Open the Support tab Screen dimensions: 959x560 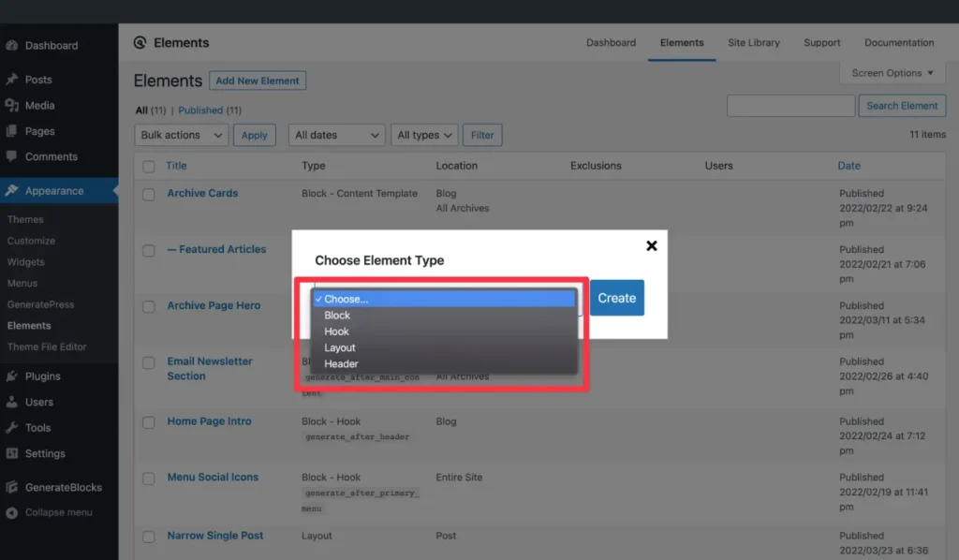coord(822,43)
